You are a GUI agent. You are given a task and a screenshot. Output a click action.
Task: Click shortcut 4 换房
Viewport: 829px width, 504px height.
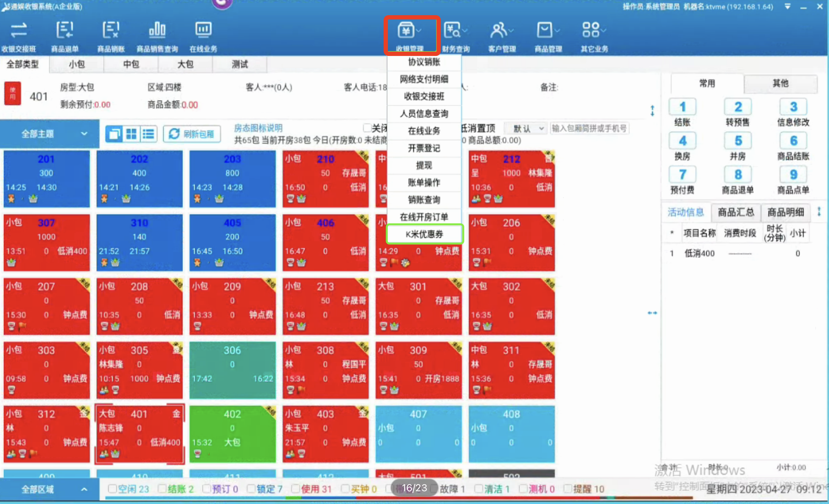682,147
